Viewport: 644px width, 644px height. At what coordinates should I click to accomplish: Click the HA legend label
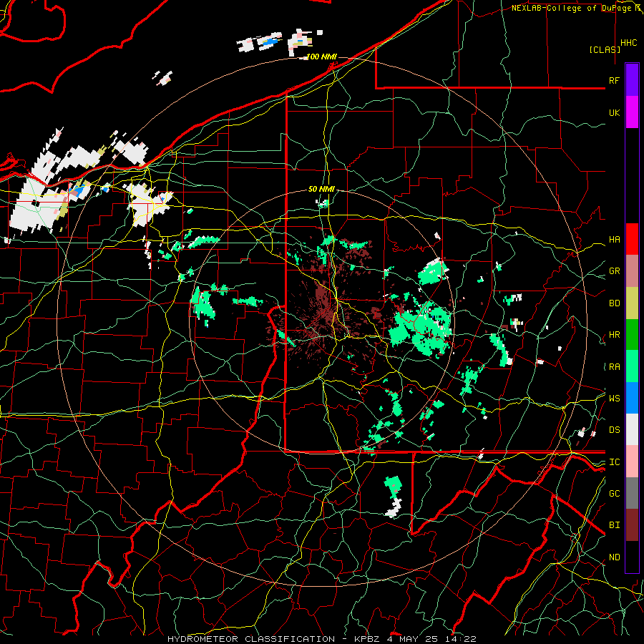[614, 240]
